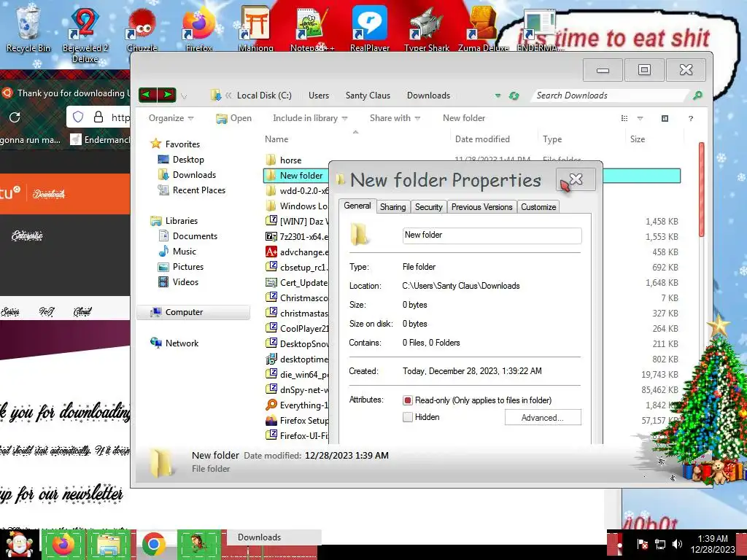
Task: Select Desktop under Favorites
Action: tap(181, 160)
